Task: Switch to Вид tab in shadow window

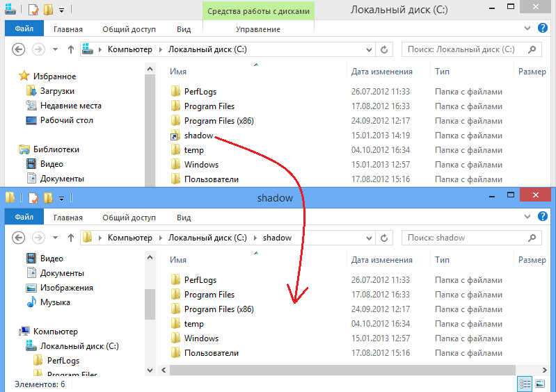Action: click(184, 218)
